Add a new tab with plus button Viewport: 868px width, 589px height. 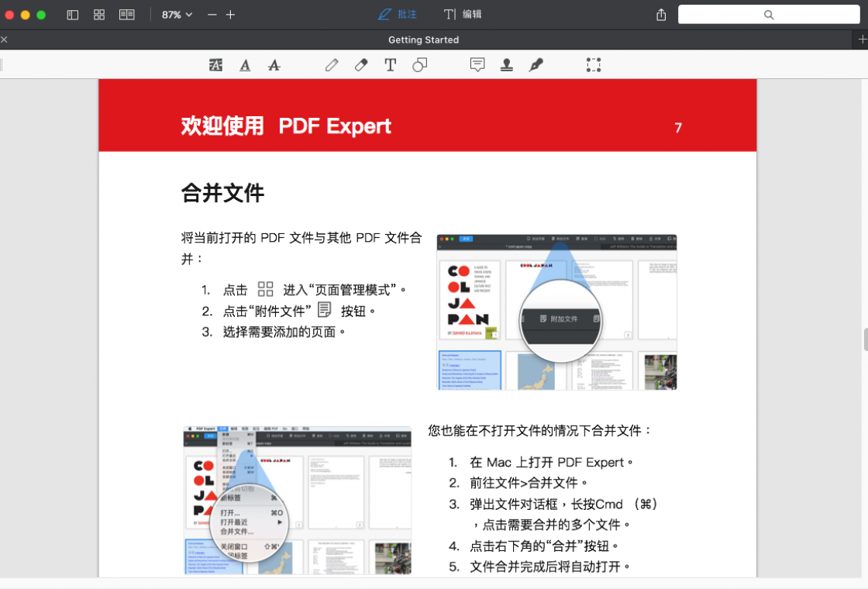862,40
